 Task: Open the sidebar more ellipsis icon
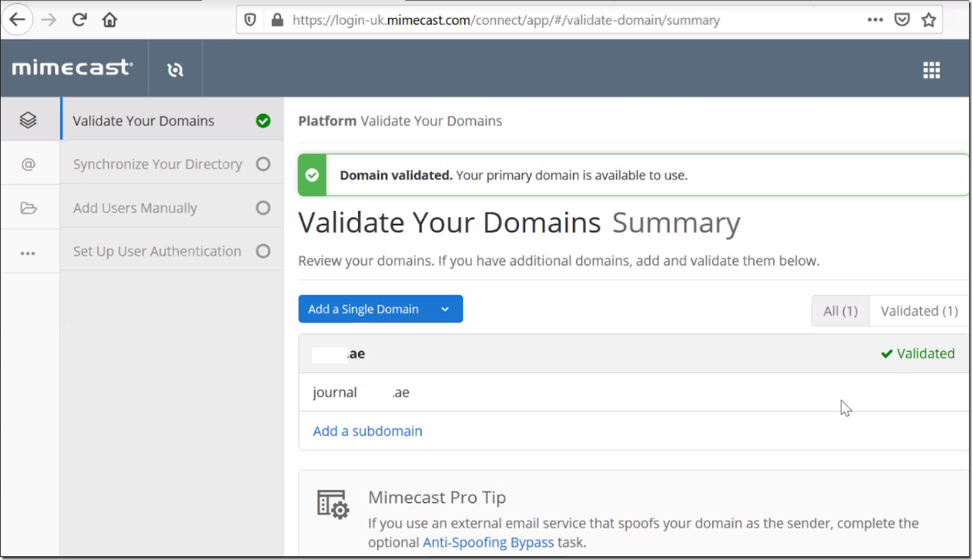tap(29, 253)
